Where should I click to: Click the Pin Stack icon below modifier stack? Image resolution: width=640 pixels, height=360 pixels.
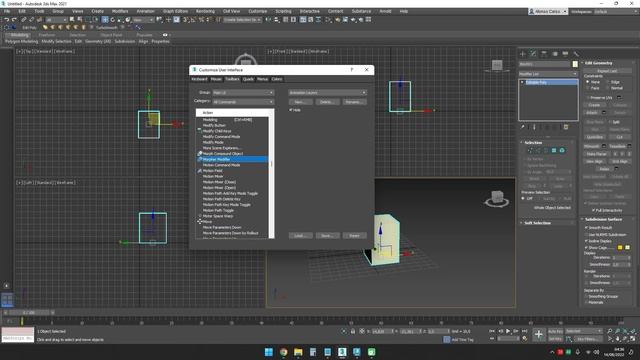pyautogui.click(x=522, y=127)
